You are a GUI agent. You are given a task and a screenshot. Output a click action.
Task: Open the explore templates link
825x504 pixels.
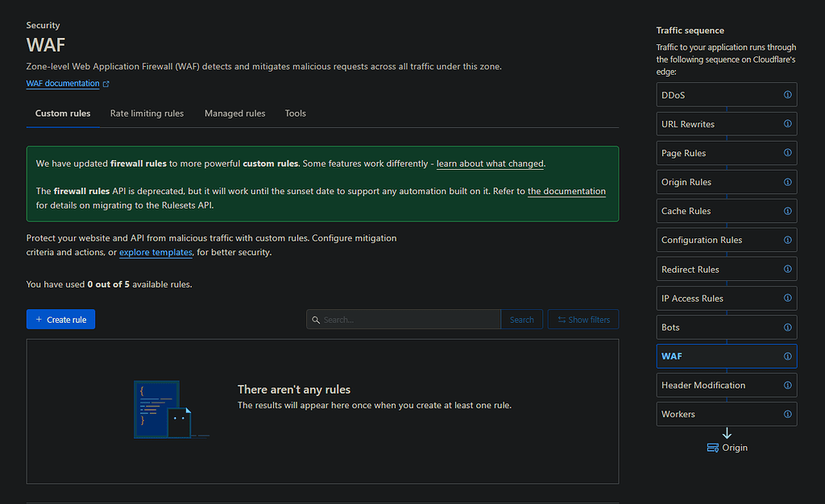155,253
